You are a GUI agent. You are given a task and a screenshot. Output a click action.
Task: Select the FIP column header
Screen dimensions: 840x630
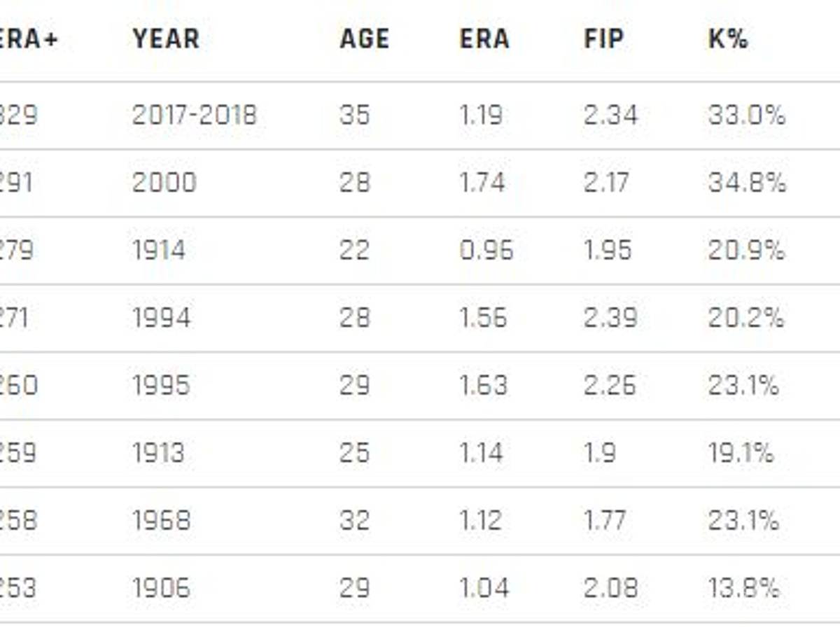pyautogui.click(x=605, y=39)
